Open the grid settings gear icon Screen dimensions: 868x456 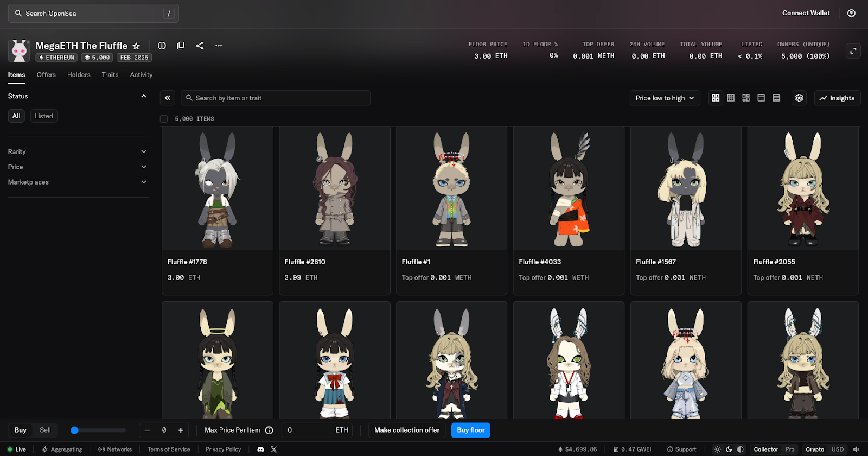click(x=799, y=98)
